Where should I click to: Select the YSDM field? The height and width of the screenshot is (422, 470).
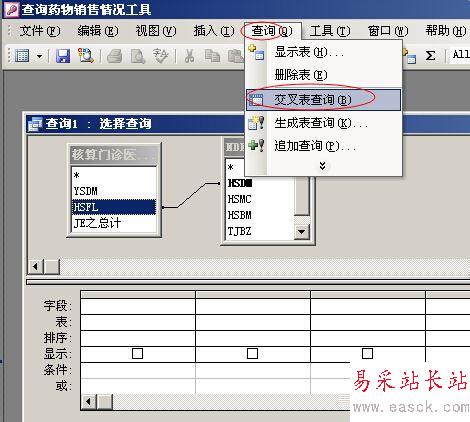tap(114, 191)
